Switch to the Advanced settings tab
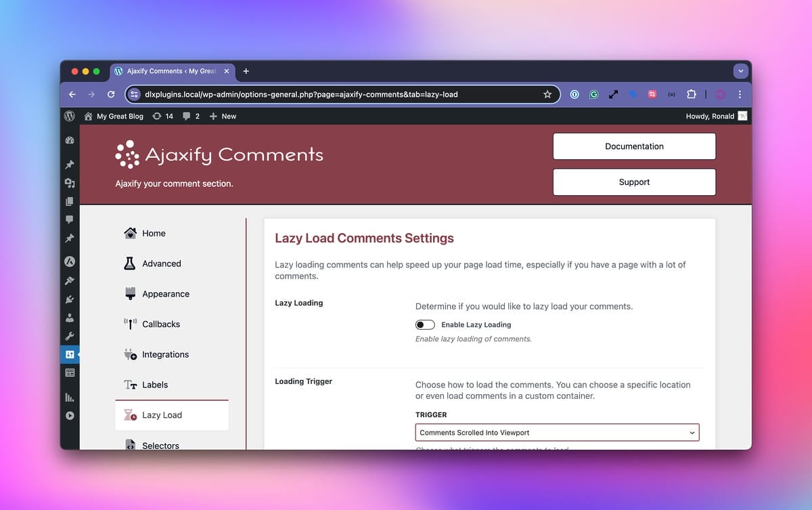The height and width of the screenshot is (510, 812). click(162, 263)
